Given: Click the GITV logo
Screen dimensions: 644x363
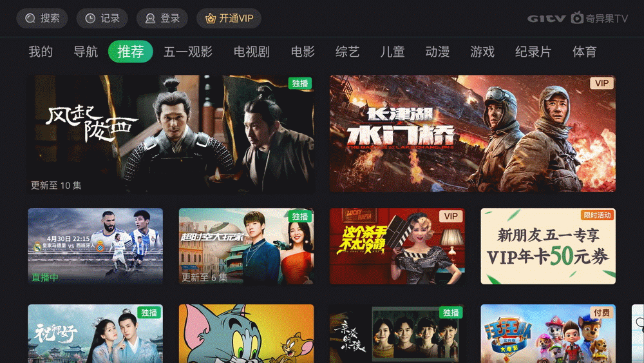Looking at the screenshot, I should 547,19.
